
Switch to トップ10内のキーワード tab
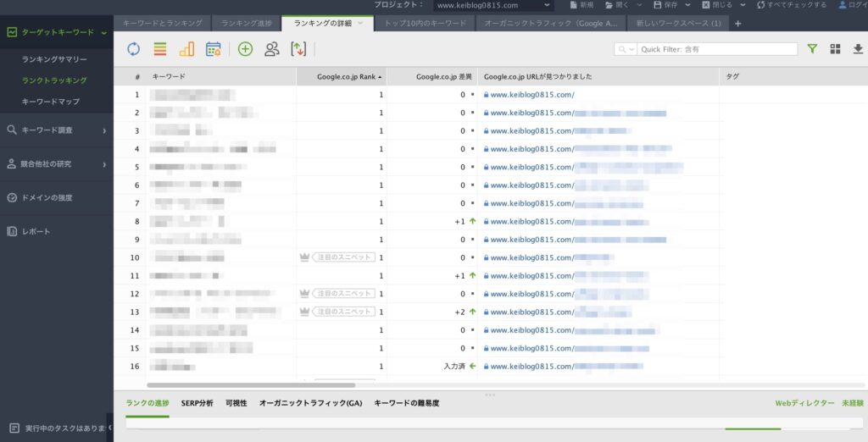pos(426,23)
